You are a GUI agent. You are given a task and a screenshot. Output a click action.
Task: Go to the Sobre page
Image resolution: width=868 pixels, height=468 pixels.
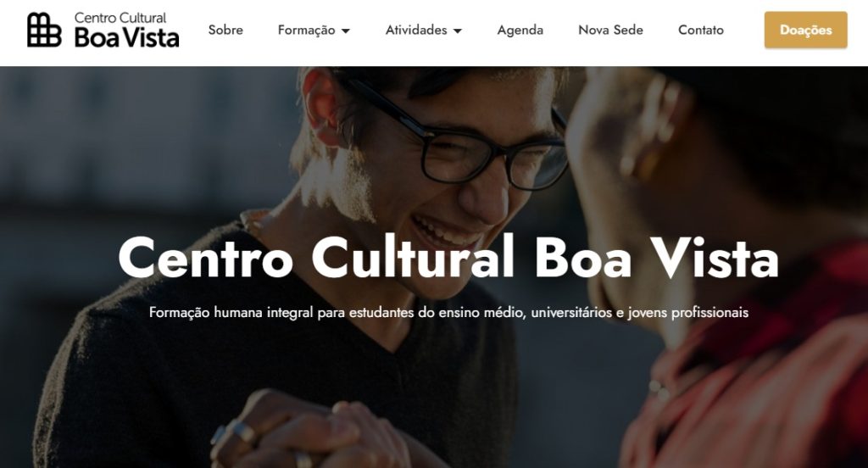tap(225, 30)
